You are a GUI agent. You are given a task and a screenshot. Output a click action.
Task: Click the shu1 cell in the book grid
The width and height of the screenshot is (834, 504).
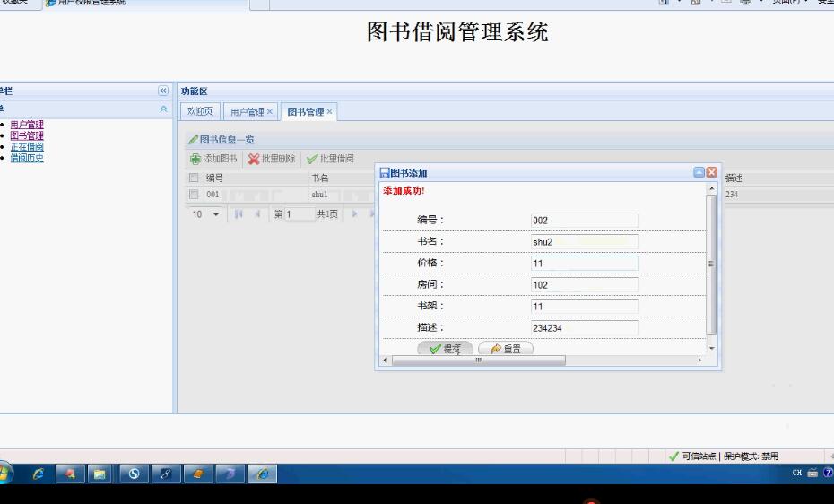click(x=319, y=195)
